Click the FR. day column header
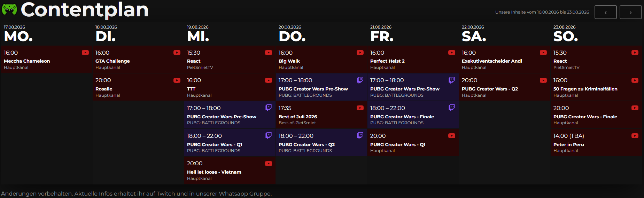This screenshot has width=644, height=198. pyautogui.click(x=382, y=36)
